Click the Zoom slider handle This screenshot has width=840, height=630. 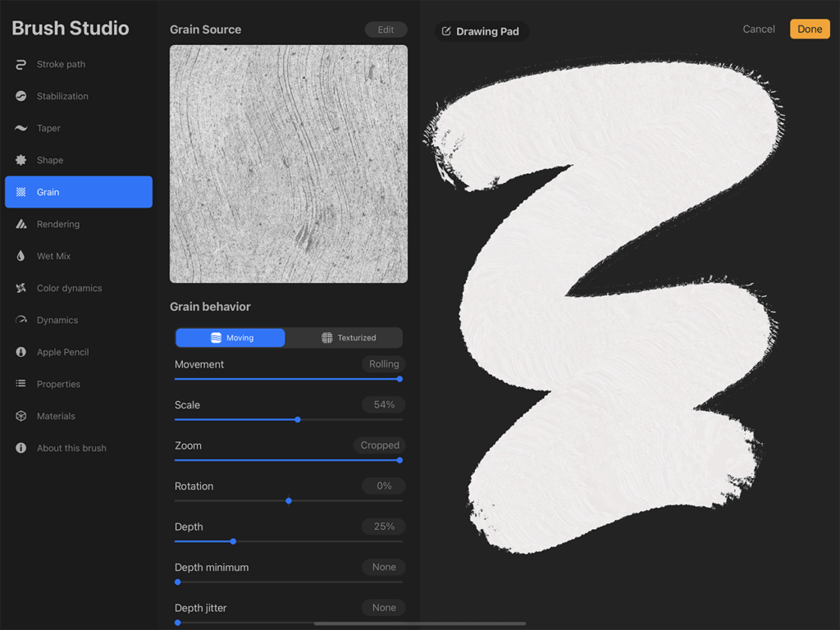399,460
